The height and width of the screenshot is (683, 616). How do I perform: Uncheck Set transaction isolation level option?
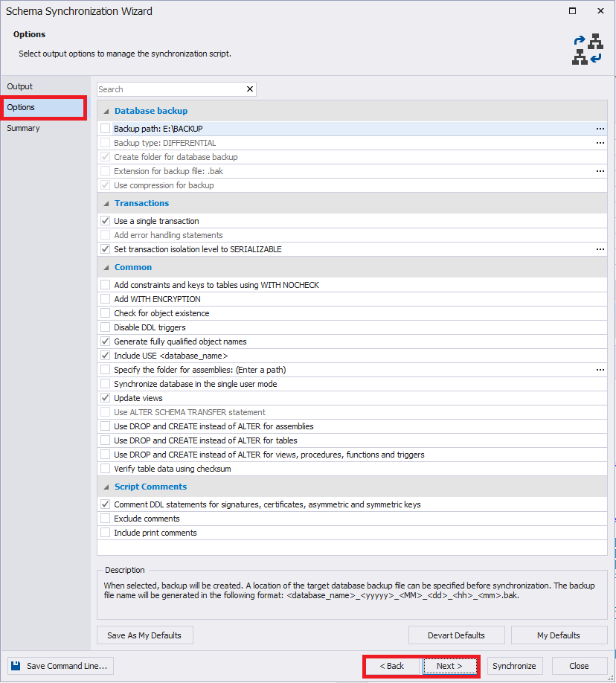click(x=105, y=249)
